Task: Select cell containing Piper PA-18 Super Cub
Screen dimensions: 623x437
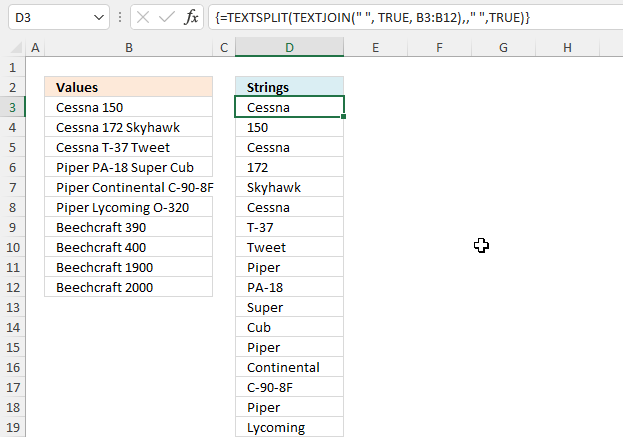Action: pyautogui.click(x=129, y=167)
